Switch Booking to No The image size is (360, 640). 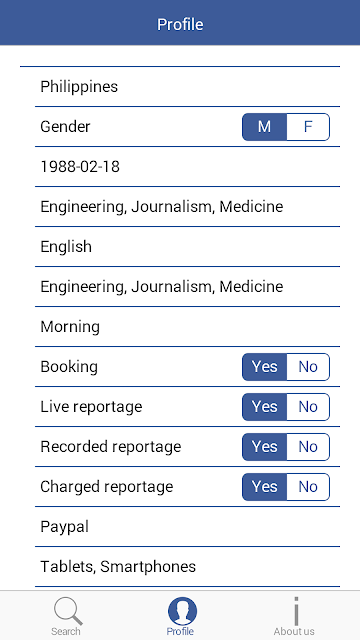(x=308, y=367)
